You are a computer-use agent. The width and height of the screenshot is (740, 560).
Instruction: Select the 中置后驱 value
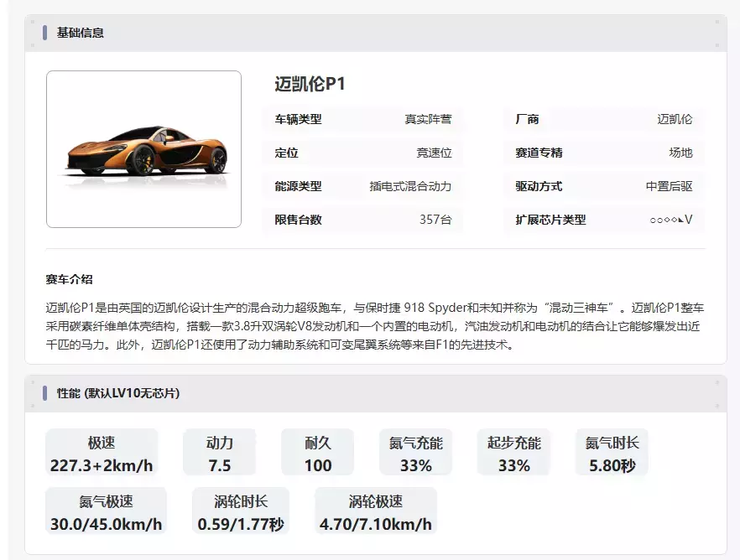click(x=670, y=186)
